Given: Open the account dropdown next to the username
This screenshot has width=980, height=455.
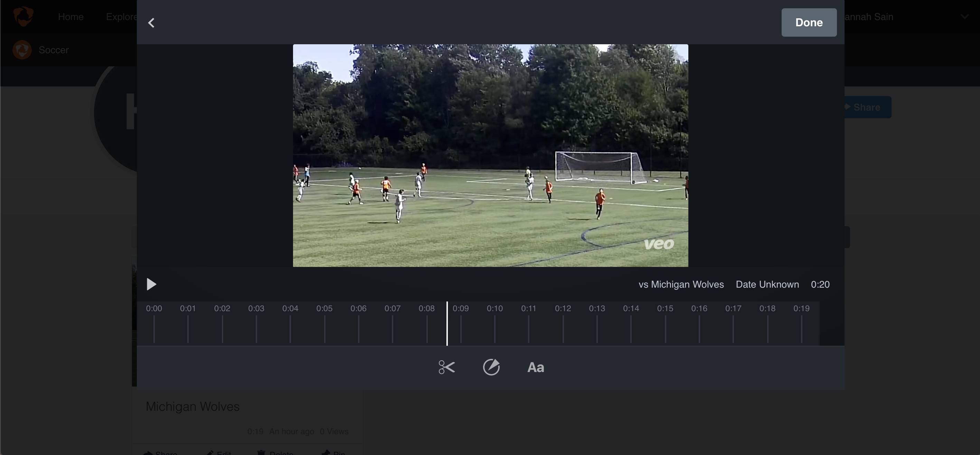Looking at the screenshot, I should coord(964,16).
